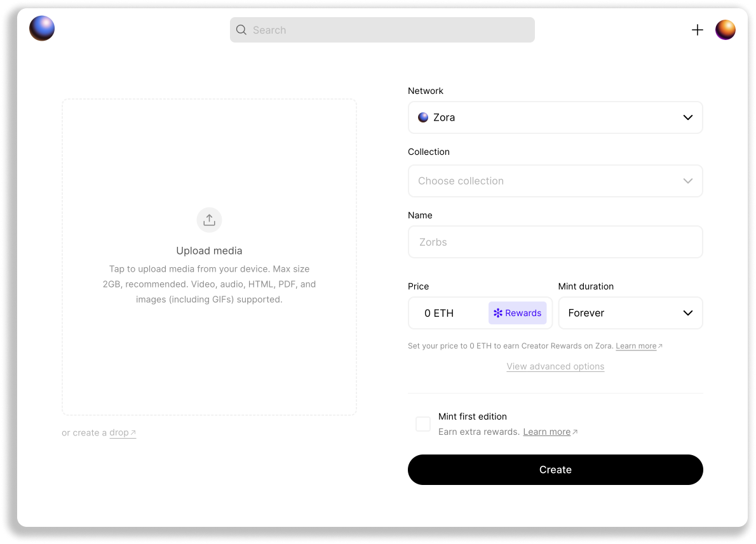Click the Network label
The image size is (756, 544).
click(425, 91)
